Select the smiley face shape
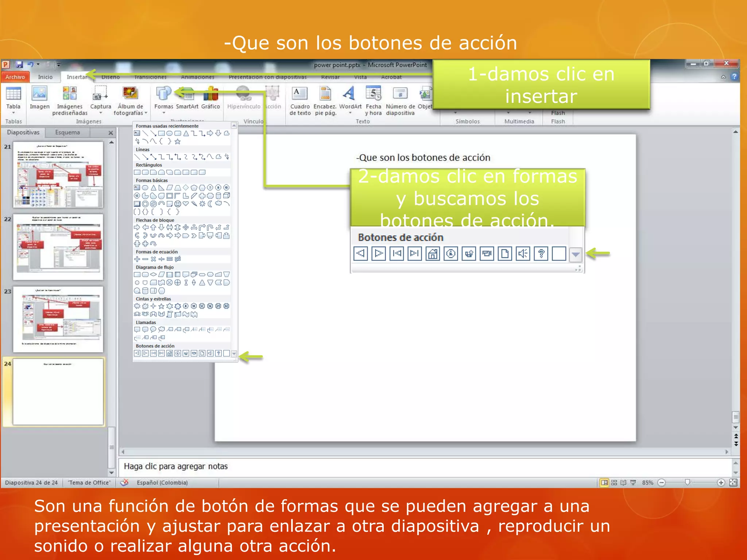 point(178,204)
